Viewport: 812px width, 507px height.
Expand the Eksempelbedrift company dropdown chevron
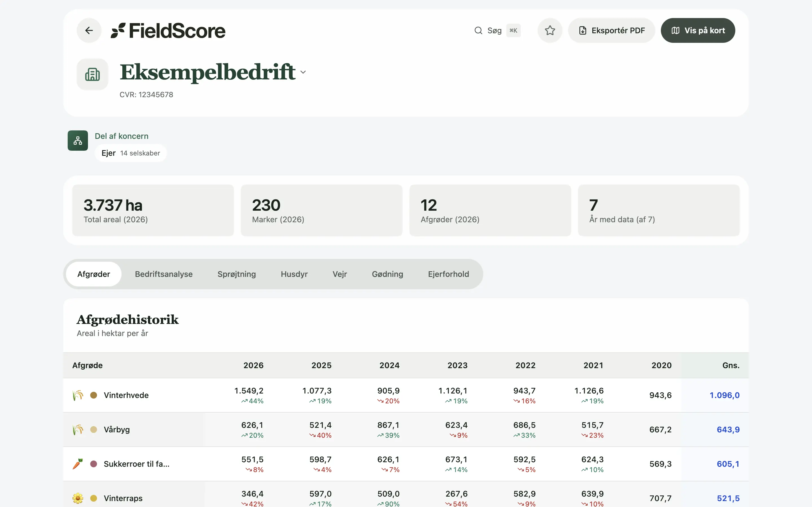click(x=303, y=72)
